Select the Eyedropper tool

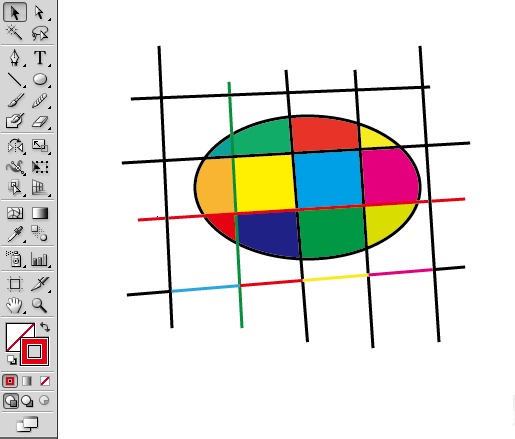click(x=15, y=234)
